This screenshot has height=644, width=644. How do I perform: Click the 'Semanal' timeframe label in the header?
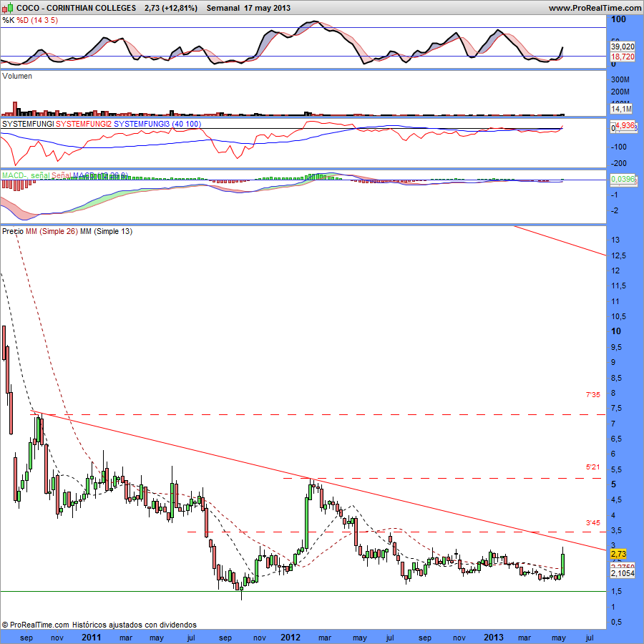coord(223,8)
